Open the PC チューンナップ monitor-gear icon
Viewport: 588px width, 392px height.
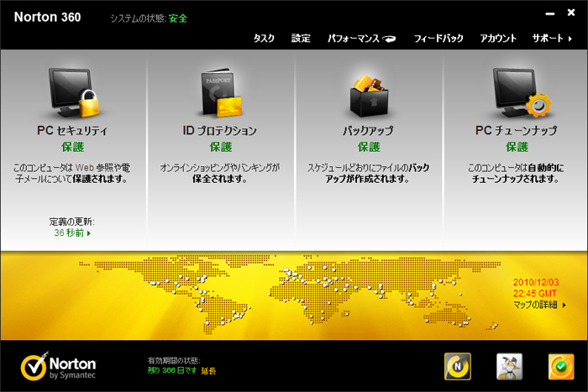[x=522, y=92]
